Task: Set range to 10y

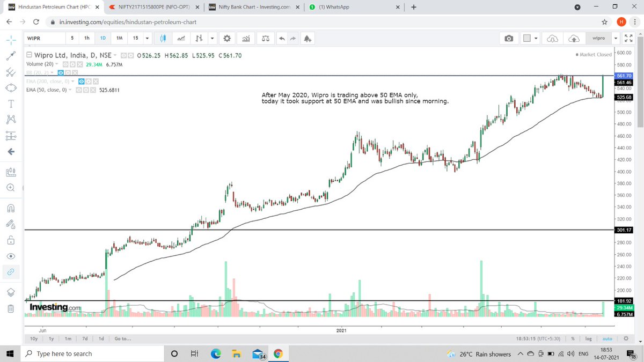Action: coord(34,338)
